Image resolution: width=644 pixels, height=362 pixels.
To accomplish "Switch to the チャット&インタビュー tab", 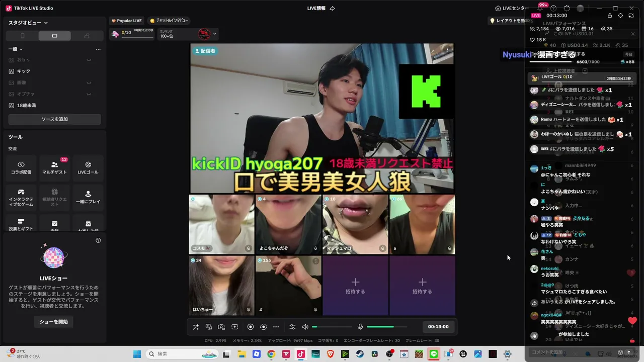I will point(169,21).
